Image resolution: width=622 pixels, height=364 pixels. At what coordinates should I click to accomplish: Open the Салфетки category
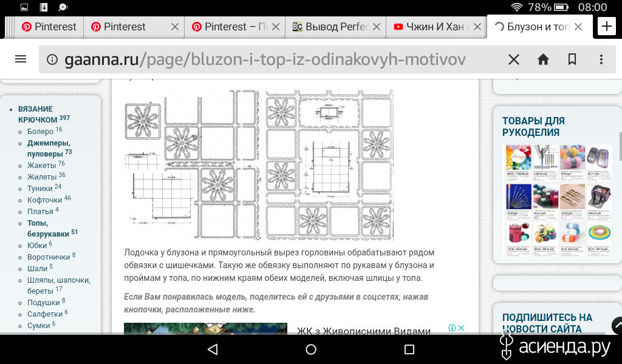coord(47,313)
